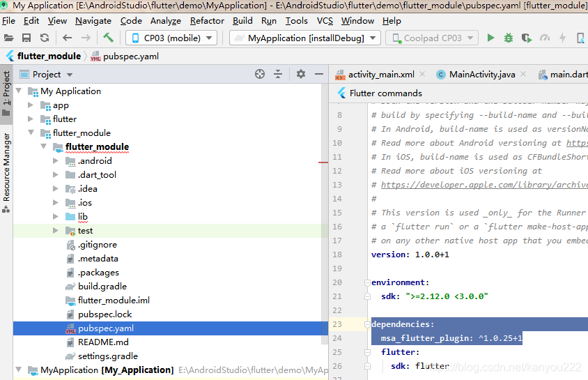
Task: Switch to the MainActivity.java tab
Action: pos(482,75)
